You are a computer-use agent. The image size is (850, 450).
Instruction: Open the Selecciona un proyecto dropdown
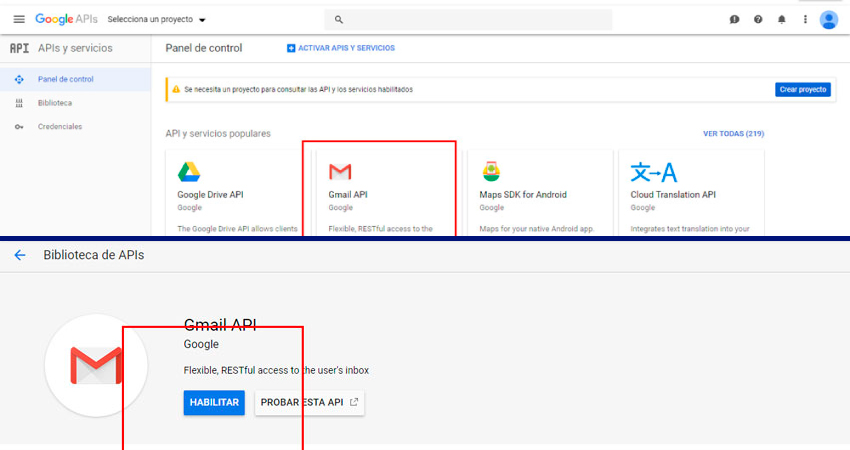coord(157,20)
